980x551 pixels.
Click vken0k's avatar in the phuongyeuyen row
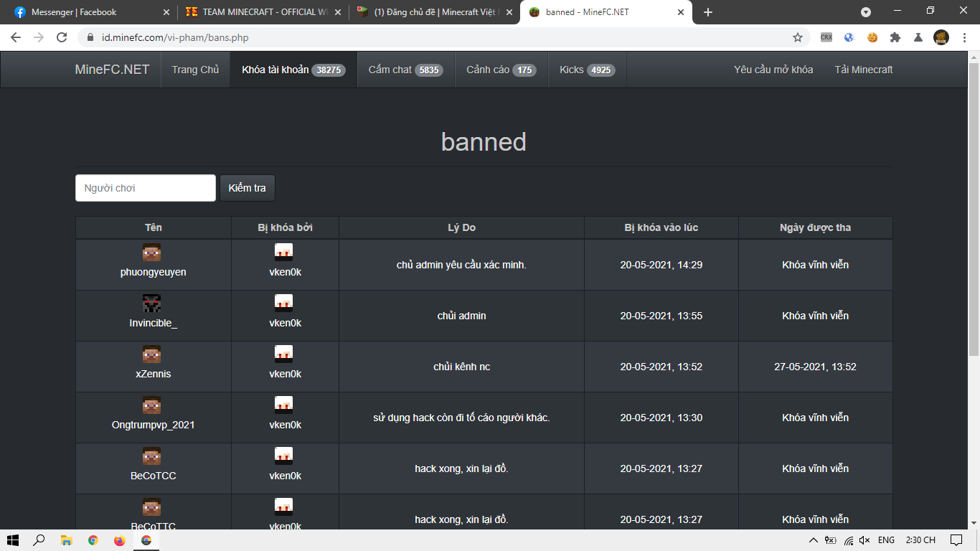click(284, 252)
